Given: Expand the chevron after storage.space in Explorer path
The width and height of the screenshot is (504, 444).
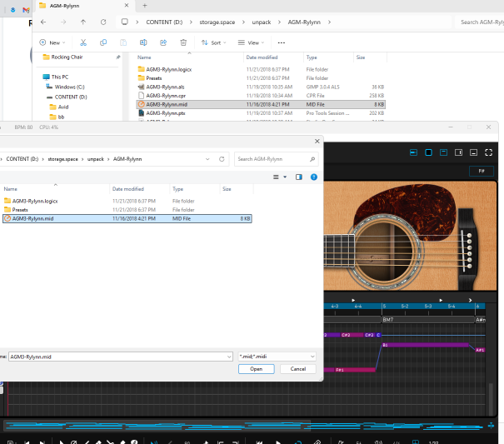Looking at the screenshot, I should [243, 22].
